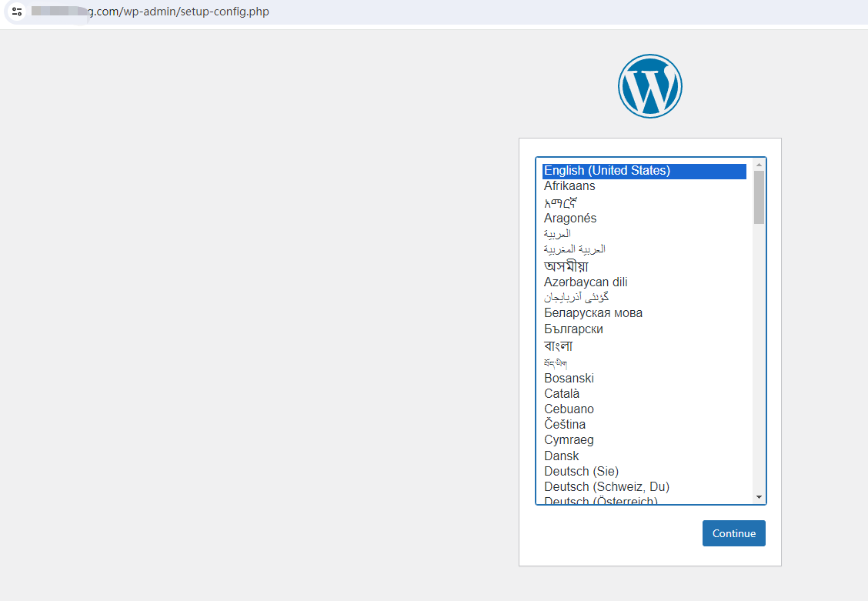868x601 pixels.
Task: Select English (United States) language
Action: pos(644,171)
